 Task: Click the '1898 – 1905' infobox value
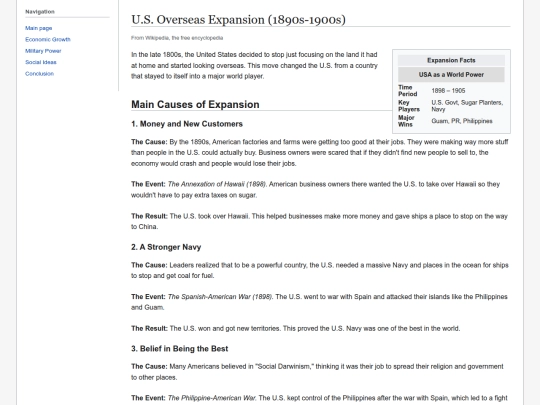[448, 91]
